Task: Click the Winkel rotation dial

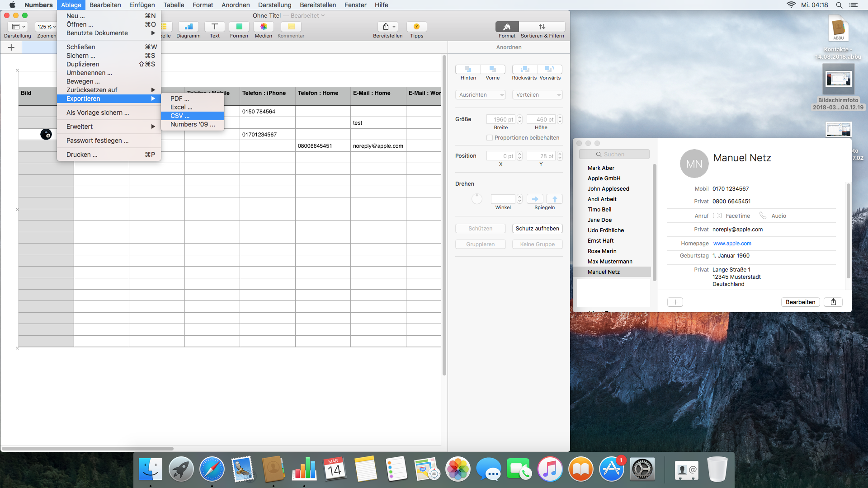Action: [477, 199]
